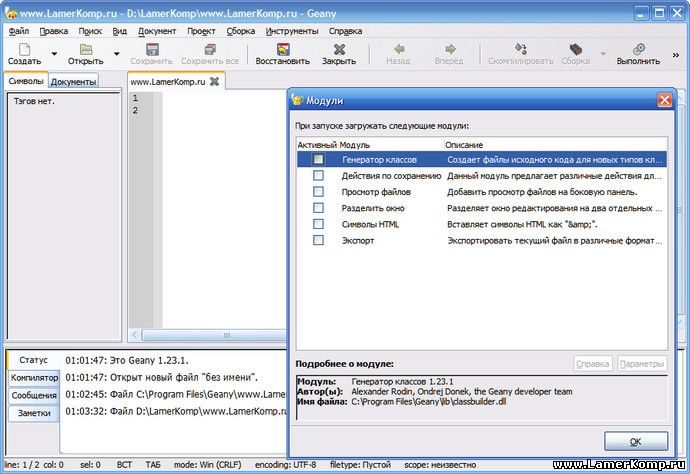690x474 pixels.
Task: Click the Сохранить (Save) toolbar icon
Action: point(151,49)
